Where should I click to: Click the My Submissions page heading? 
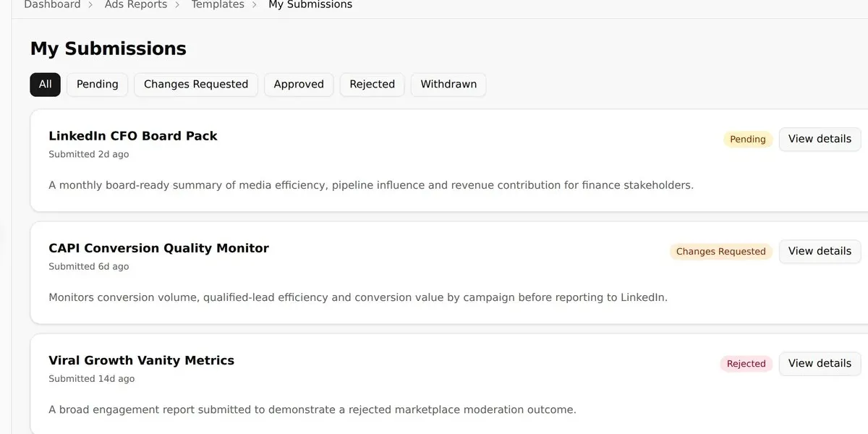[x=109, y=48]
